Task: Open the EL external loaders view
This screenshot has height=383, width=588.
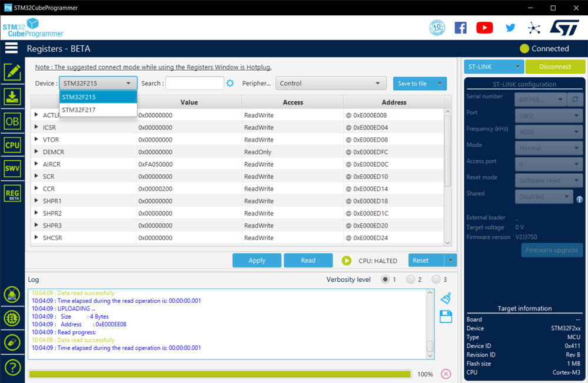Action: point(12,318)
